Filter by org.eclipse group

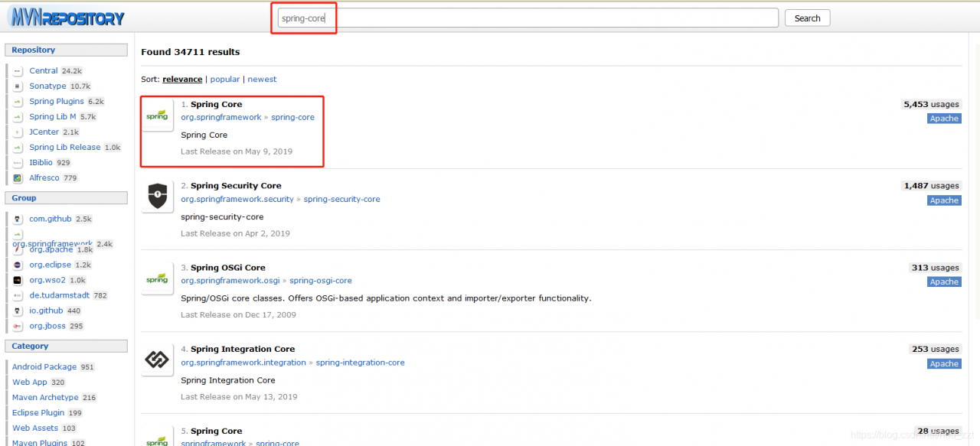(x=50, y=265)
